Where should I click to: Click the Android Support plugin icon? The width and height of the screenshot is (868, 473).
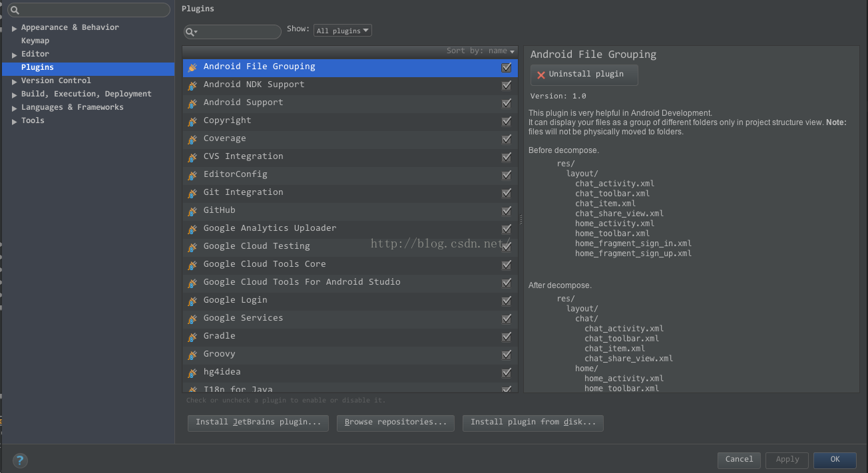click(x=192, y=103)
